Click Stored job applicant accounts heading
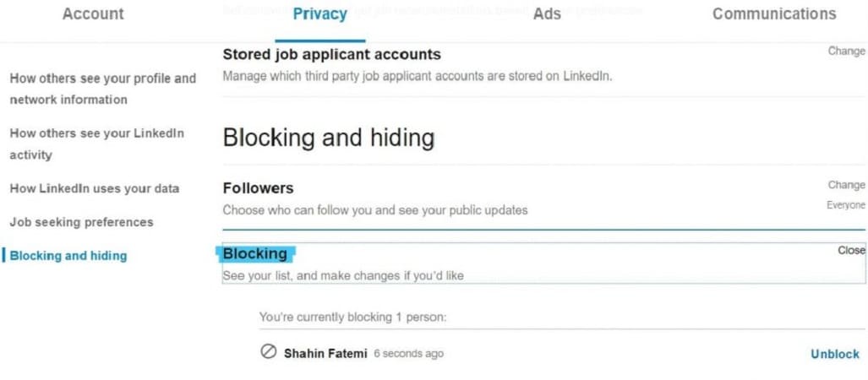 click(x=331, y=54)
